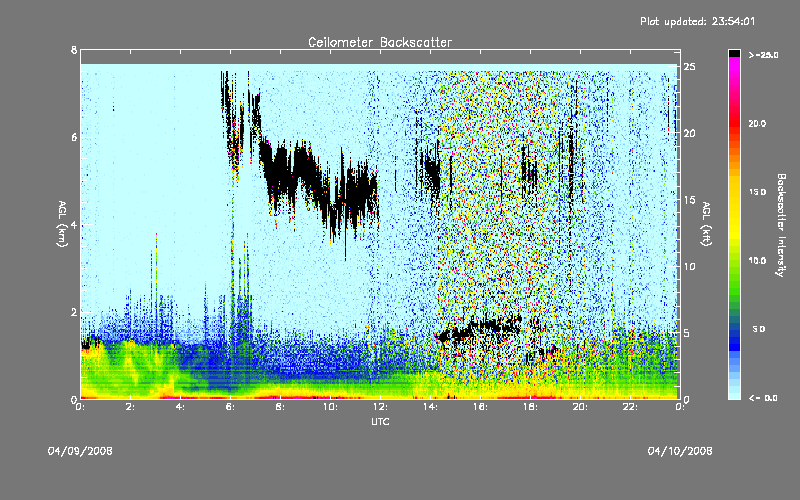
Task: Click the '22:' hour tick label
Action: [631, 407]
